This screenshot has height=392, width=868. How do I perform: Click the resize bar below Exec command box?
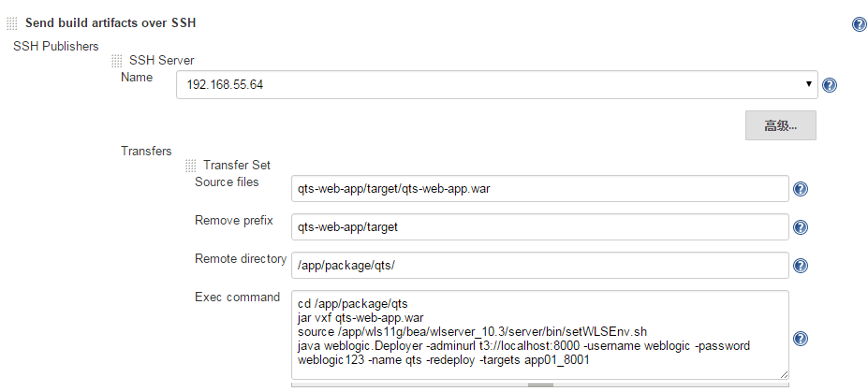coord(539,385)
